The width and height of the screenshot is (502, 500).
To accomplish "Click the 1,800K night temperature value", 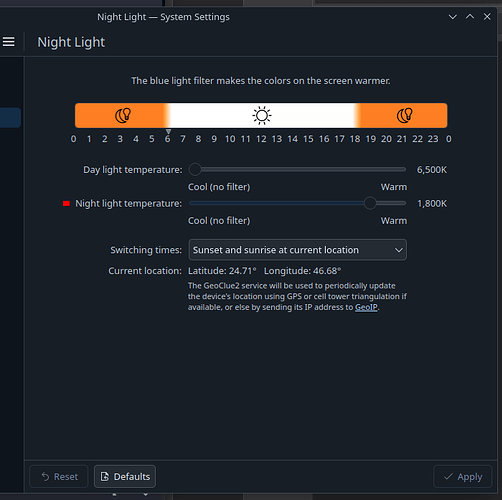I will pyautogui.click(x=432, y=203).
